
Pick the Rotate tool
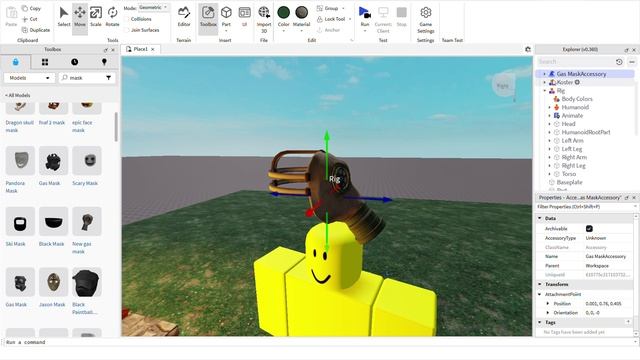(112, 18)
